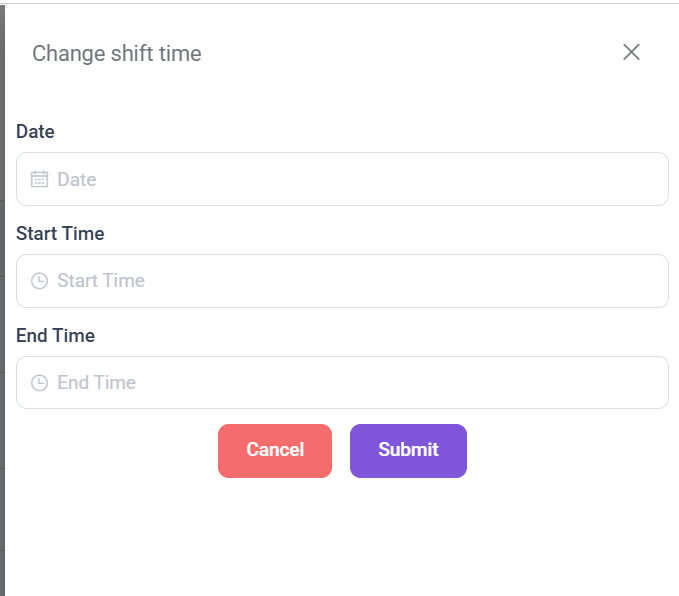The height and width of the screenshot is (596, 679).
Task: Click the Start Time label text
Action: (x=60, y=234)
